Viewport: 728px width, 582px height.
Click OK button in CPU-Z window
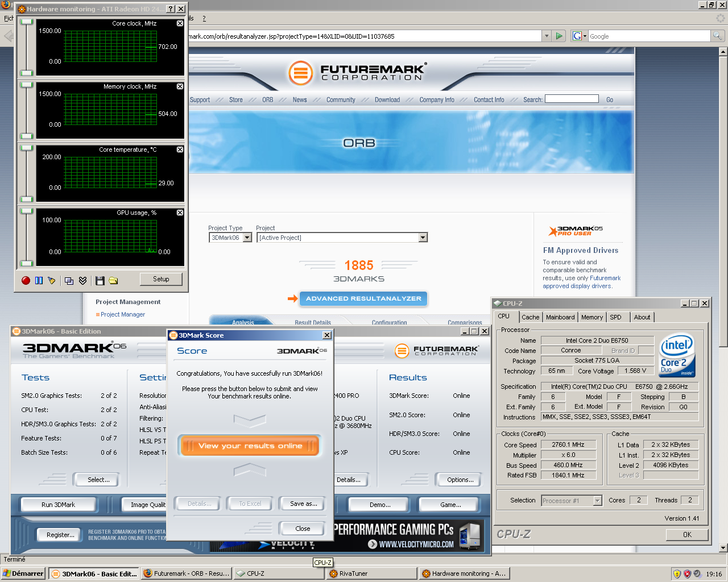point(687,534)
